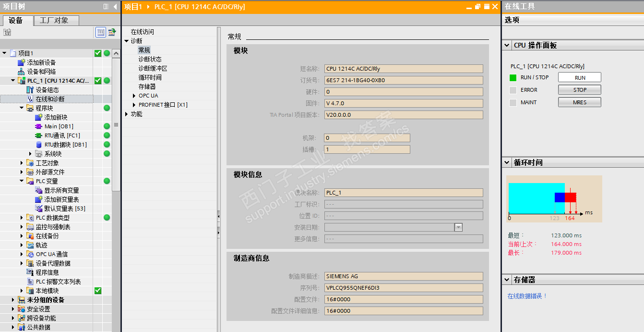Click the PLC 报警文本列表 document icon
Viewport: 644px width, 332px height.
click(x=30, y=282)
